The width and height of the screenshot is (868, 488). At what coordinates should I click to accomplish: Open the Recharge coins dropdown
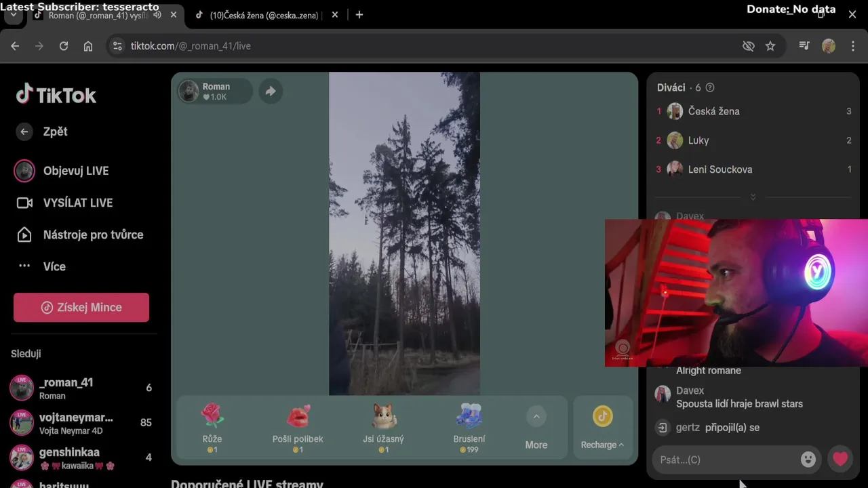click(602, 428)
